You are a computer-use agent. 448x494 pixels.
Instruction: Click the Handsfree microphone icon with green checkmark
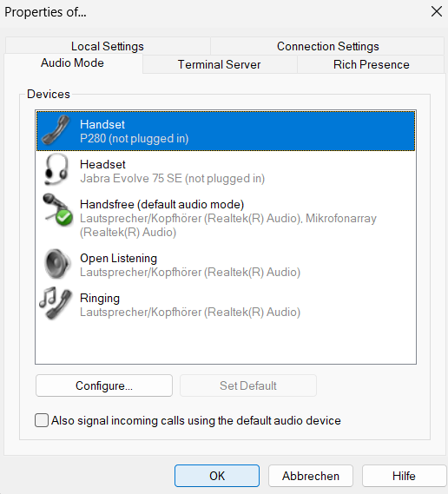pos(57,209)
